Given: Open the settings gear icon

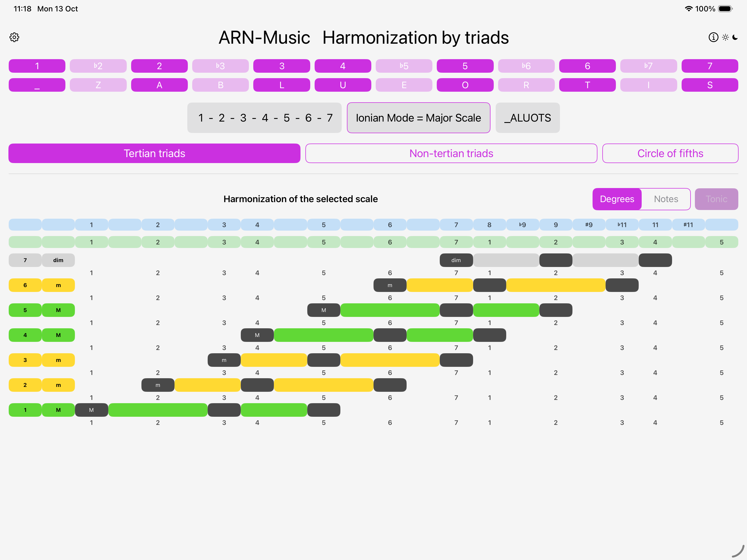Looking at the screenshot, I should (14, 37).
